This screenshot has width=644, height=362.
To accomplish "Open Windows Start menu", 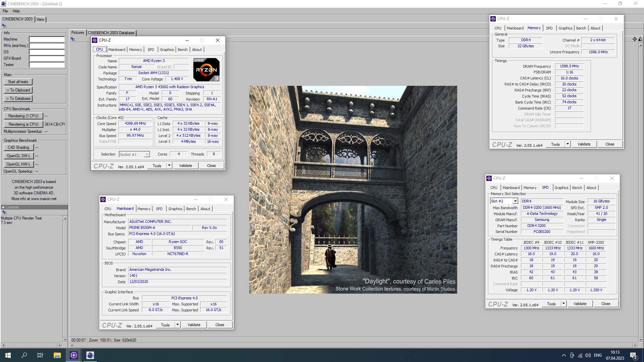I will point(8,355).
